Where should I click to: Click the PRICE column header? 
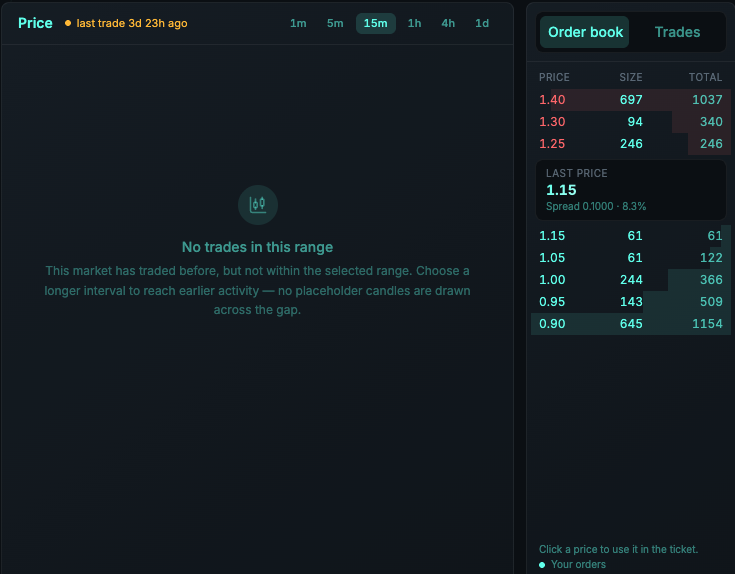tap(554, 77)
